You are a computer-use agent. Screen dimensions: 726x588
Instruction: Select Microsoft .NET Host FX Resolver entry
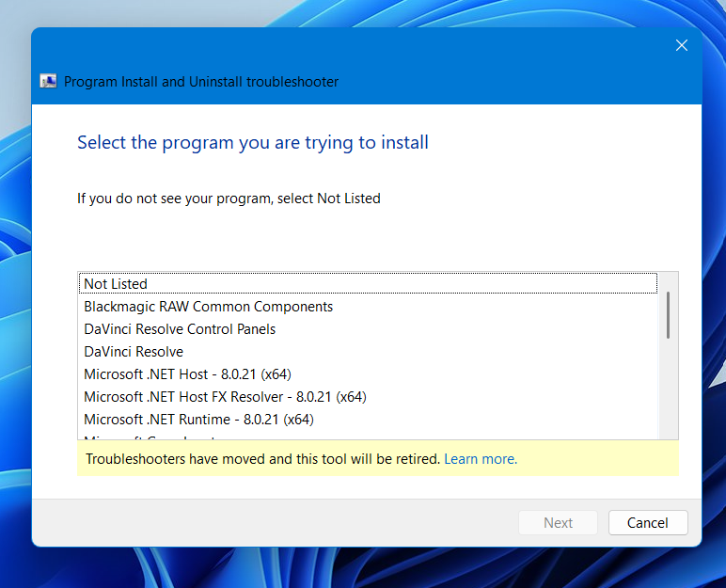tap(368, 397)
